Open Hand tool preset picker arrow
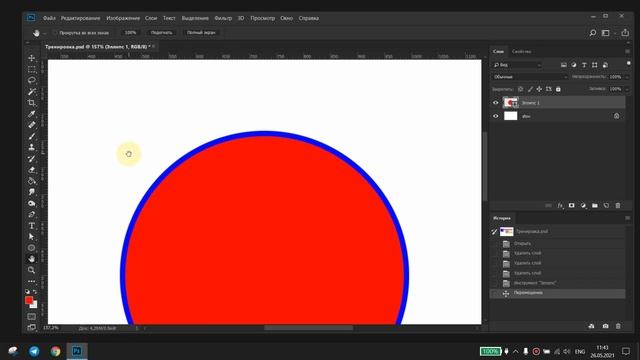 (44, 33)
